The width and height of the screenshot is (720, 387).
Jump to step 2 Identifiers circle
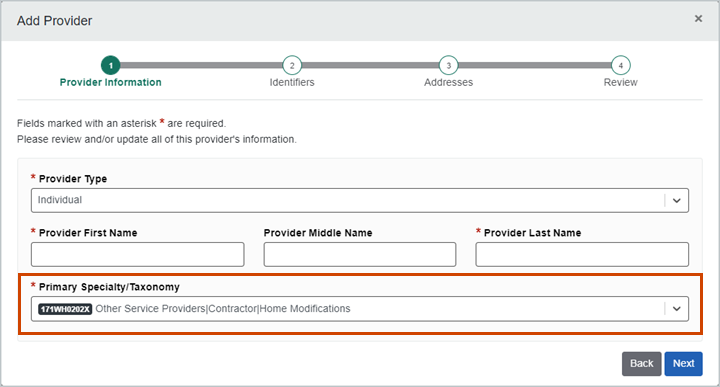click(x=292, y=65)
